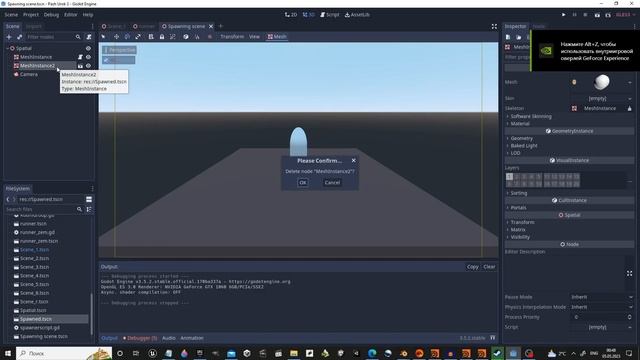Click Play Scene clapperboard icon
Viewport: 640px width, 360px height.
coord(597,15)
